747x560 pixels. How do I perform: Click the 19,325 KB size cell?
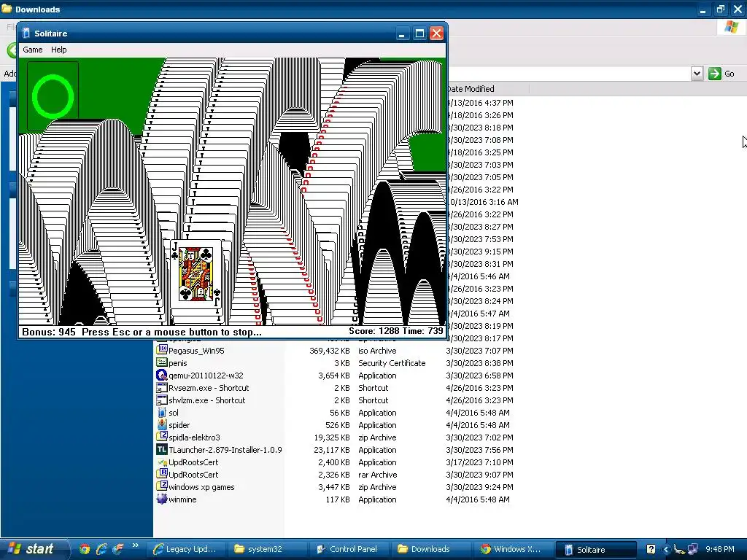click(x=332, y=437)
